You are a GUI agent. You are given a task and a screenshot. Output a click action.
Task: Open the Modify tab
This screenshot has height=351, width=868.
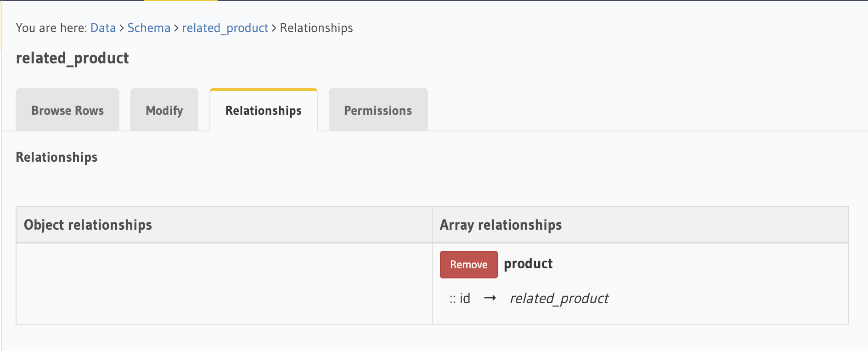(x=164, y=110)
